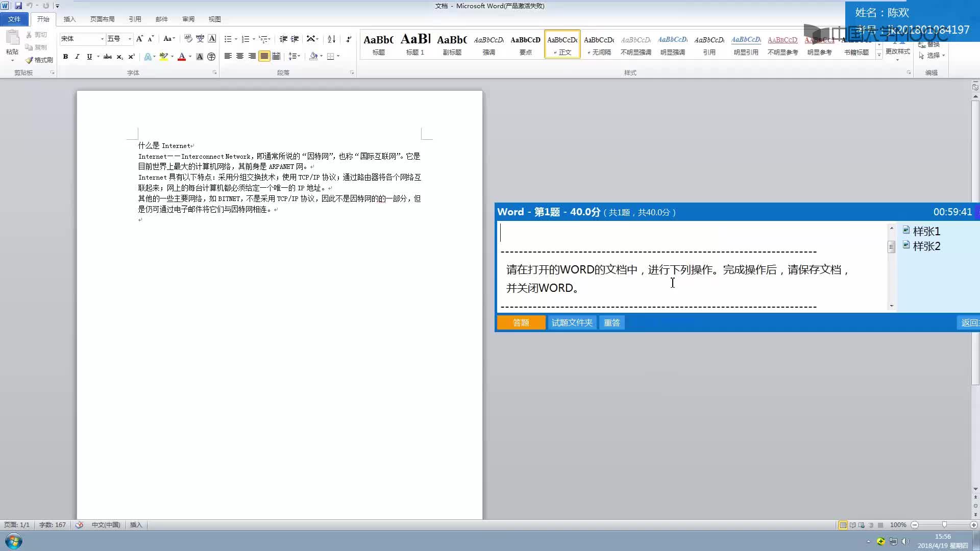Increase paragraph indent
Image resolution: width=980 pixels, height=551 pixels.
tap(295, 39)
